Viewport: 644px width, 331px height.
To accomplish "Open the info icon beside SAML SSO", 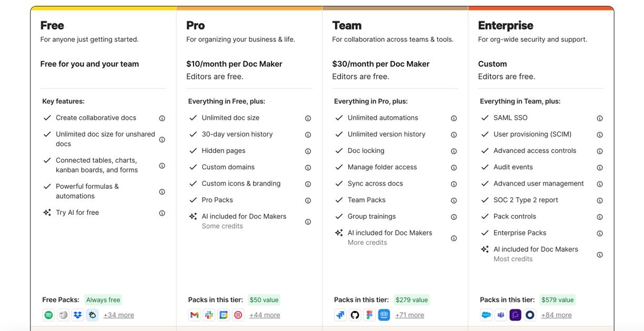I will tap(600, 118).
